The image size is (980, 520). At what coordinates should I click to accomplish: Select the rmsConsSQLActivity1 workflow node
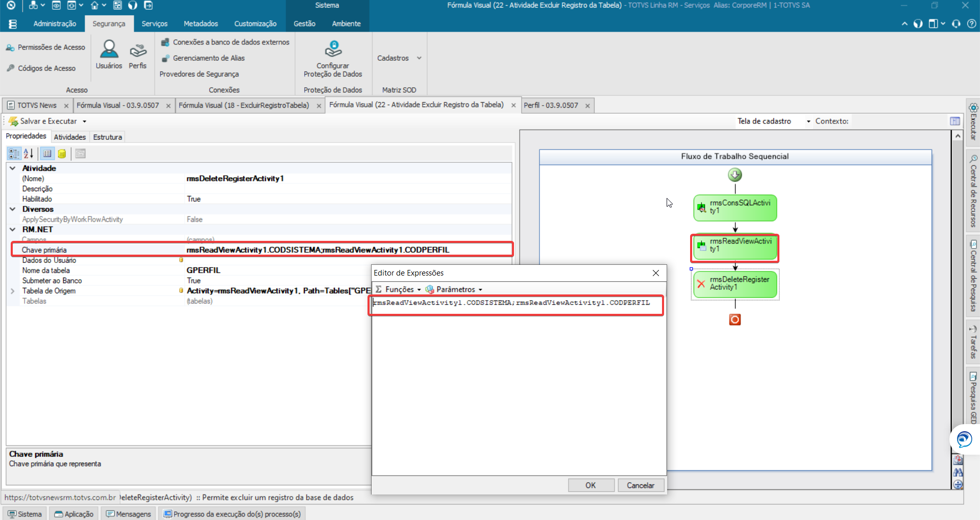coord(735,208)
